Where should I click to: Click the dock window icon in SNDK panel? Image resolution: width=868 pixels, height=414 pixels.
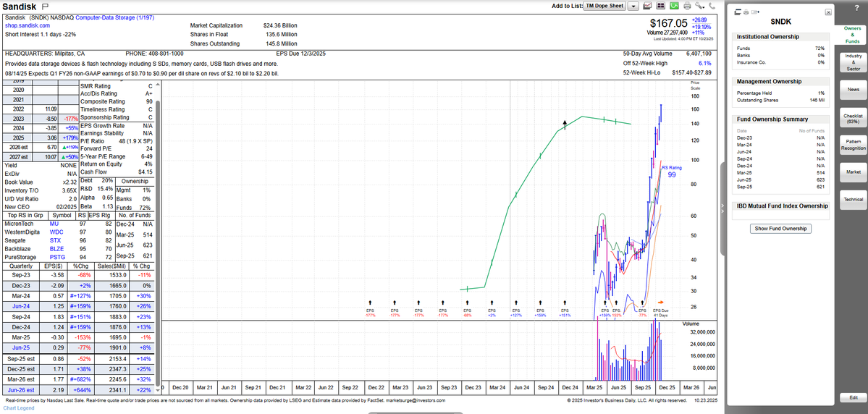point(738,12)
